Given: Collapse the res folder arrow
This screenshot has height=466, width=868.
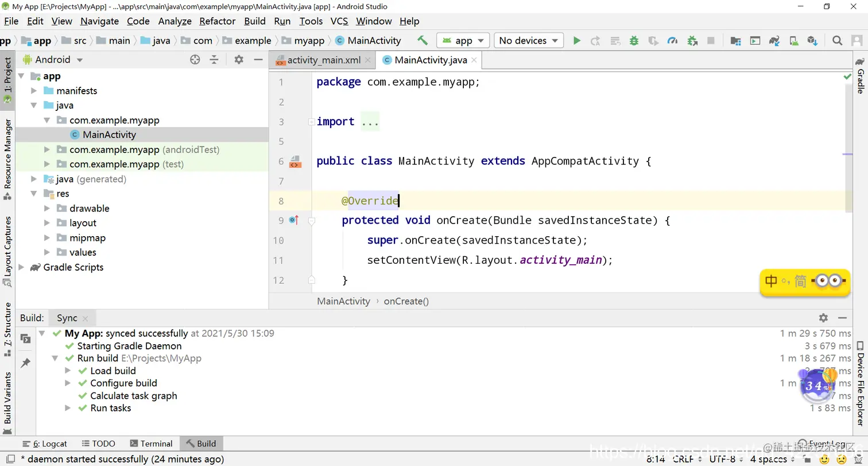Looking at the screenshot, I should pyautogui.click(x=34, y=194).
